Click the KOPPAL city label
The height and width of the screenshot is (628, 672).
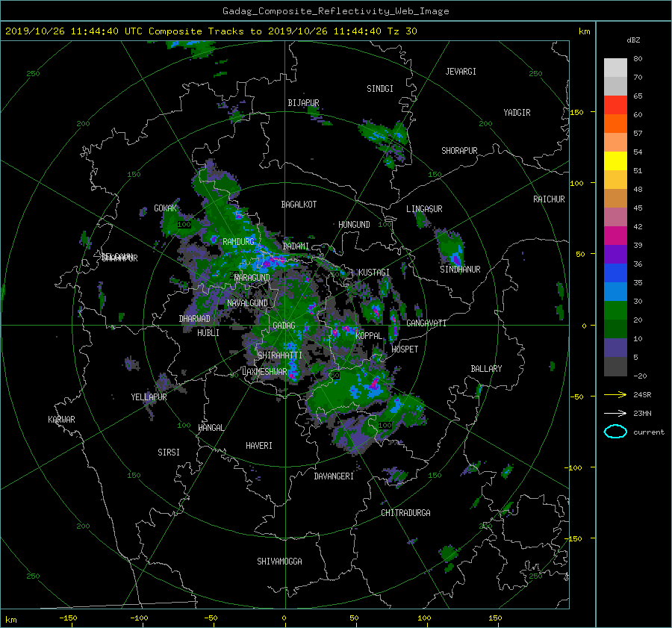pyautogui.click(x=369, y=335)
